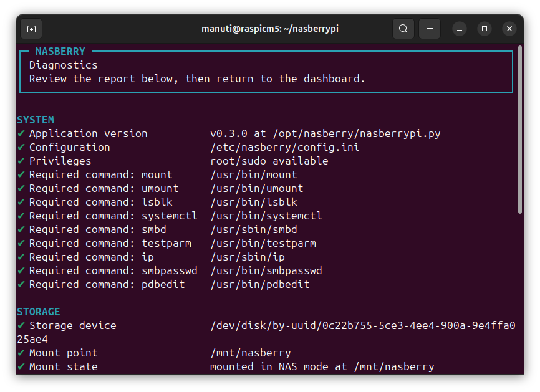Click the /dev/disk/by-uuid device path
Screen dimensions: 540x392
363,325
